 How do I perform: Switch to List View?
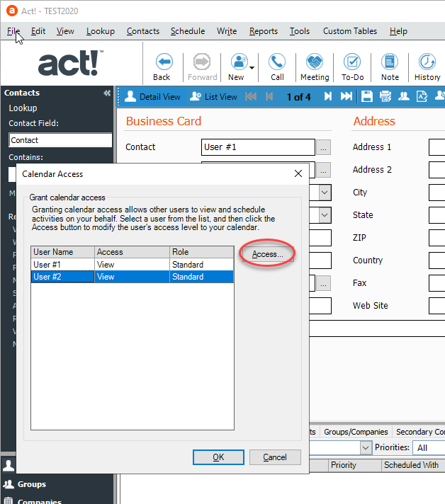click(x=213, y=96)
